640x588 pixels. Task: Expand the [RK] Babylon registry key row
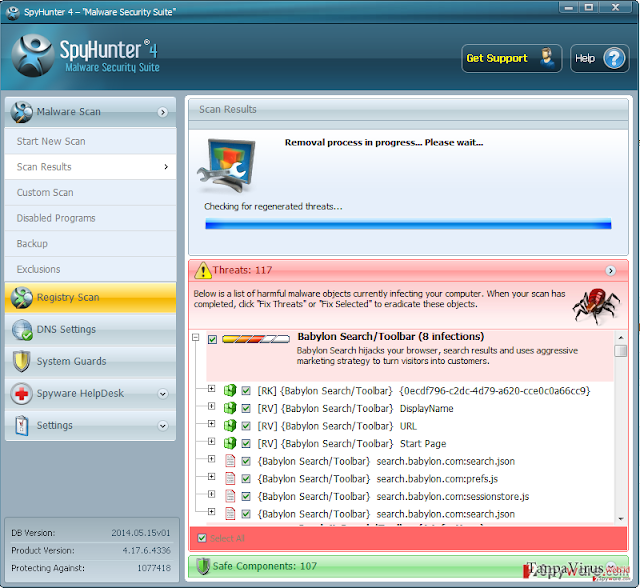(211, 388)
